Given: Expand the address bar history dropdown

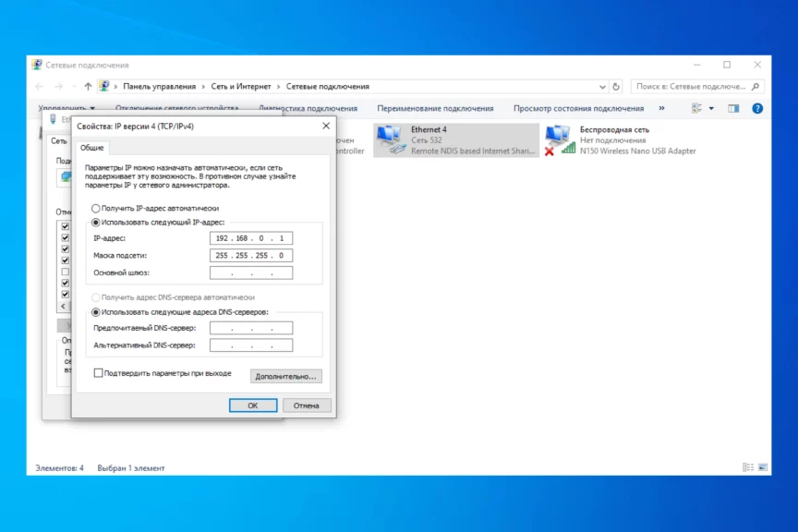Looking at the screenshot, I should 603,86.
